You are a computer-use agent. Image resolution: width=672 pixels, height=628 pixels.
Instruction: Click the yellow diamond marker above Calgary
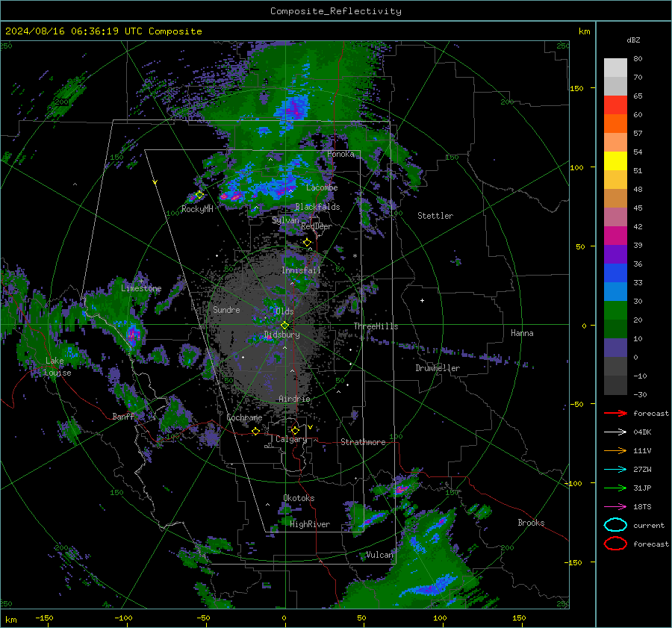[295, 430]
